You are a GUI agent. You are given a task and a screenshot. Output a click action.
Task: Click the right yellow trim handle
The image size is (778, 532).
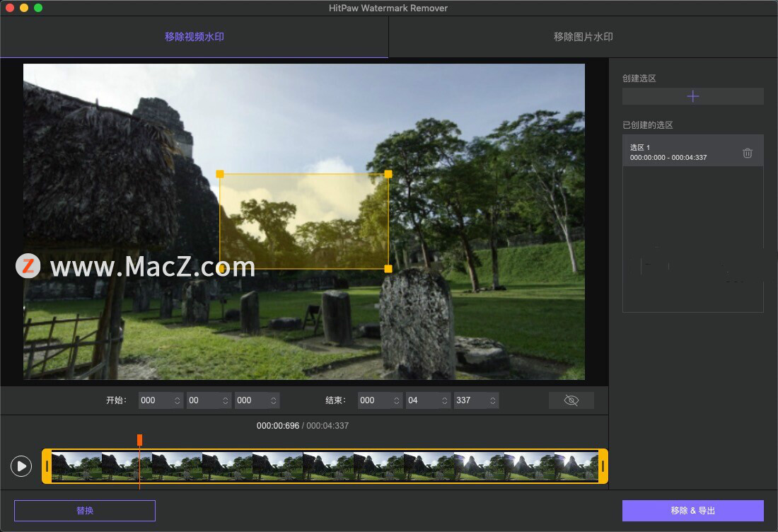(603, 466)
